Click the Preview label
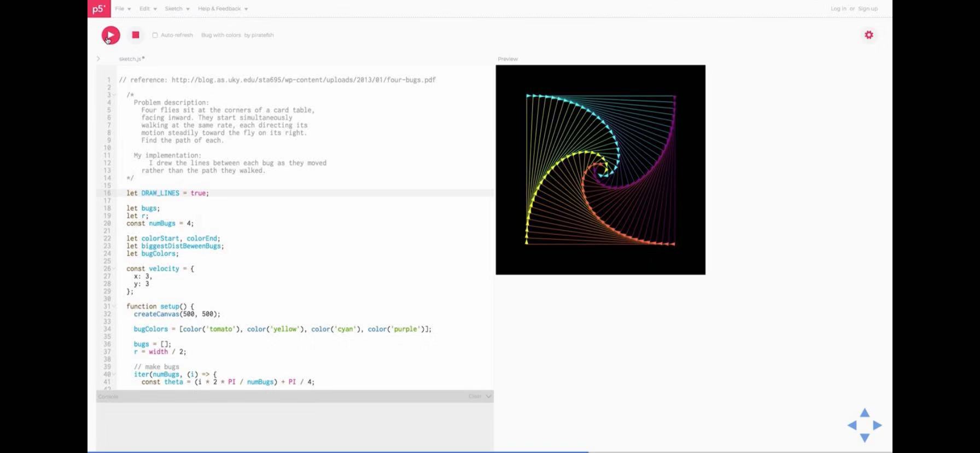The height and width of the screenshot is (453, 980). coord(507,59)
